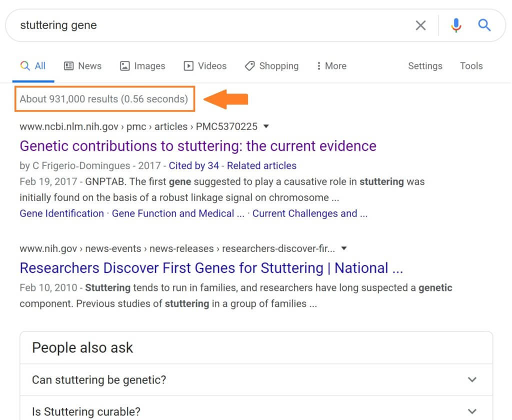Open 'Genetic contributions to stuttering' result
The height and width of the screenshot is (420, 512).
(198, 146)
